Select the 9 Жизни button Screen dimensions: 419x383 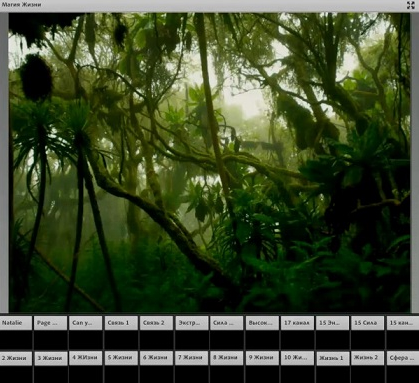pos(262,358)
